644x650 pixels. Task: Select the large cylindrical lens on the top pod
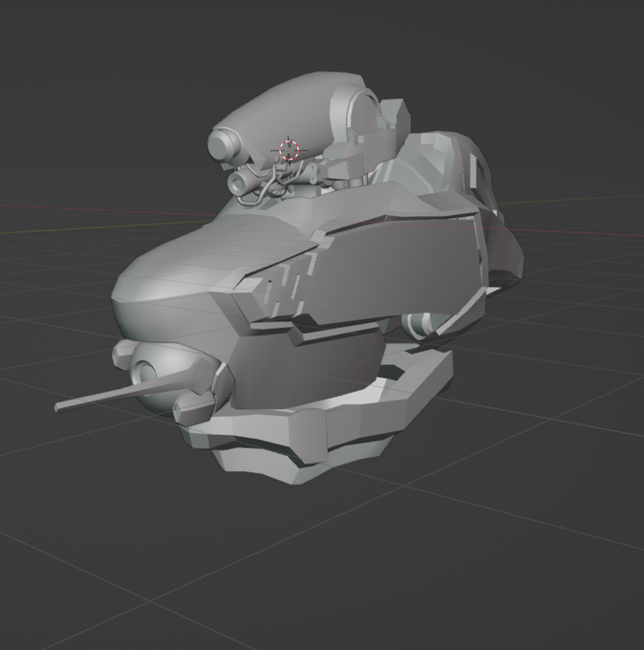coord(224,144)
